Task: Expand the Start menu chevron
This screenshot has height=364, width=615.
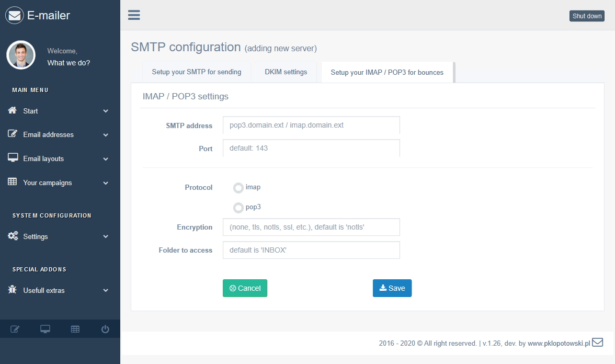Action: tap(106, 111)
